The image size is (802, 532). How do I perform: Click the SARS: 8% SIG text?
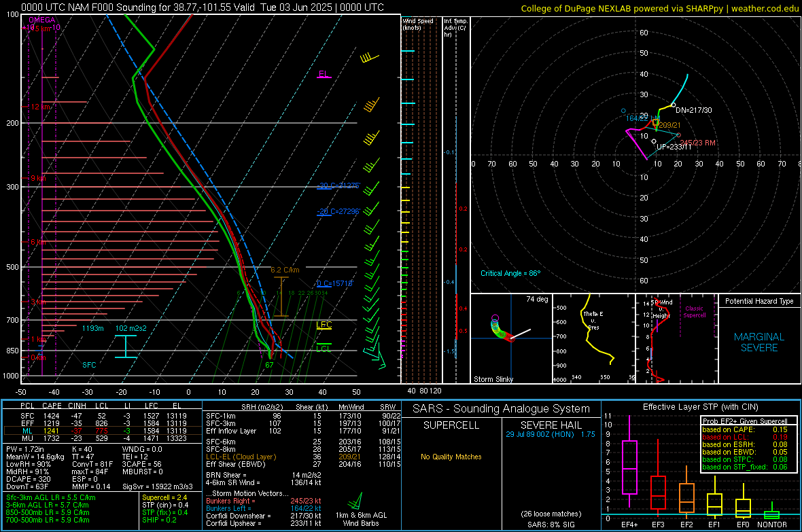[551, 525]
